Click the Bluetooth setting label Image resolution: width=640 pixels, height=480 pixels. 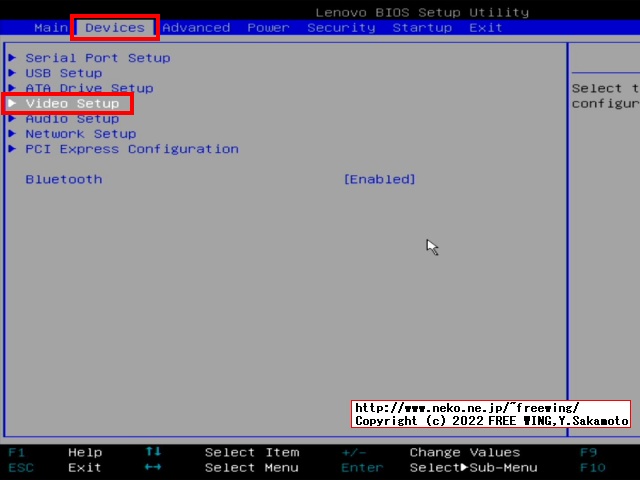click(64, 179)
